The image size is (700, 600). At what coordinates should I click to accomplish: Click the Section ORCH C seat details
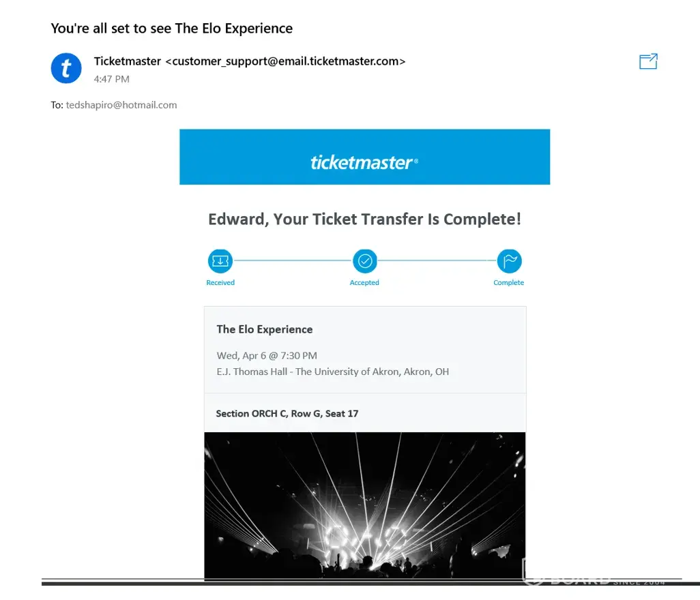(287, 413)
